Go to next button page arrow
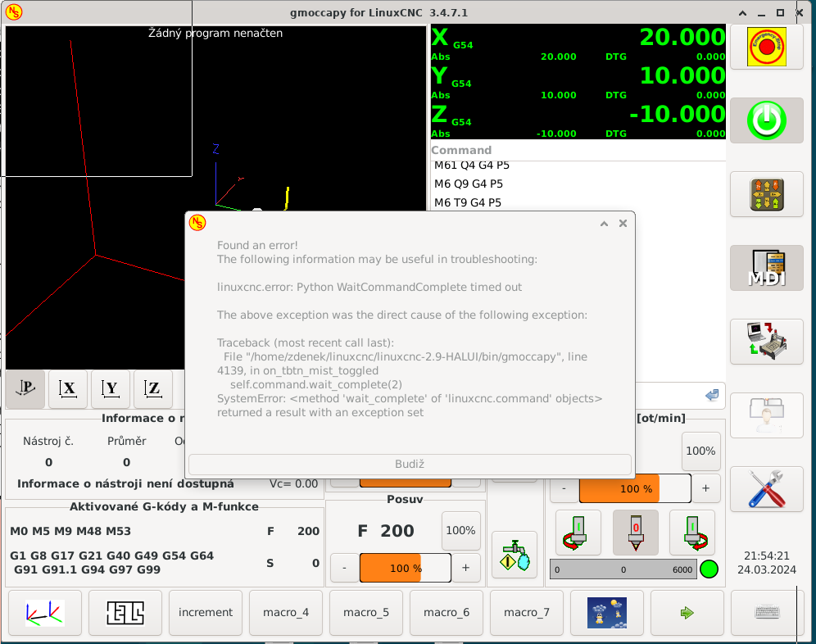Viewport: 816px width, 644px height. (687, 613)
